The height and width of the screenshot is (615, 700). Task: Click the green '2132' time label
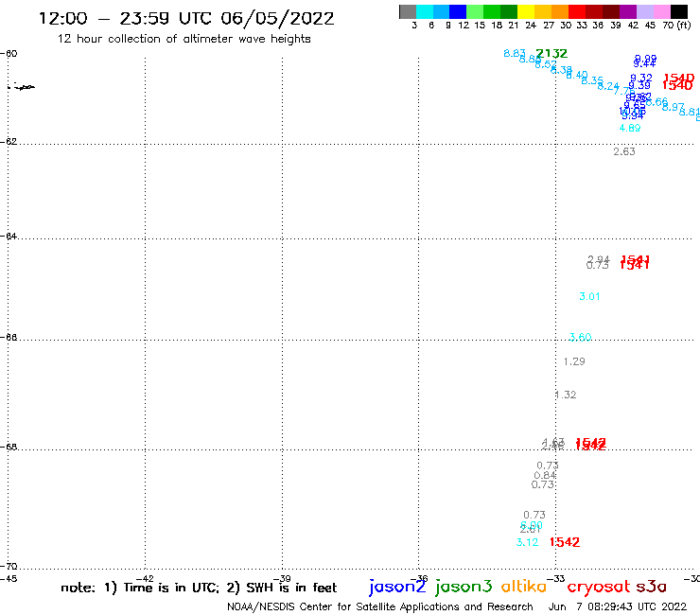[551, 54]
